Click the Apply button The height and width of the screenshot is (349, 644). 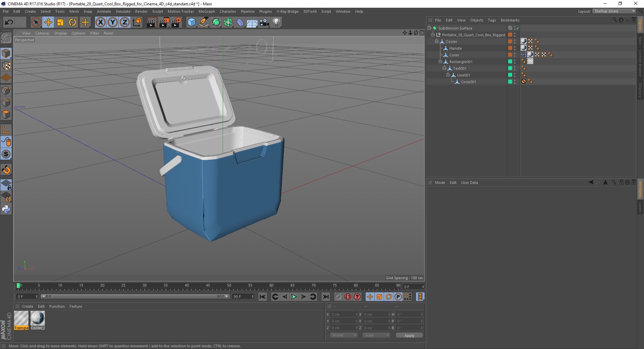point(409,336)
